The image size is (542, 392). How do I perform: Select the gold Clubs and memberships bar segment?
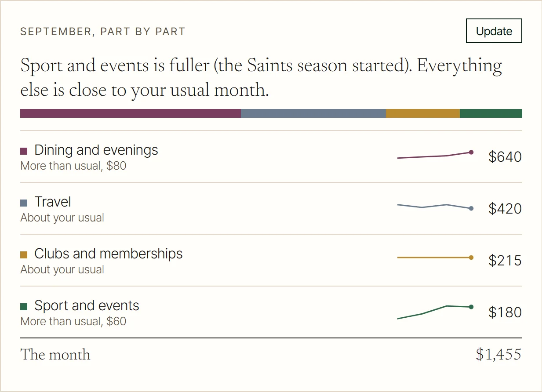423,113
